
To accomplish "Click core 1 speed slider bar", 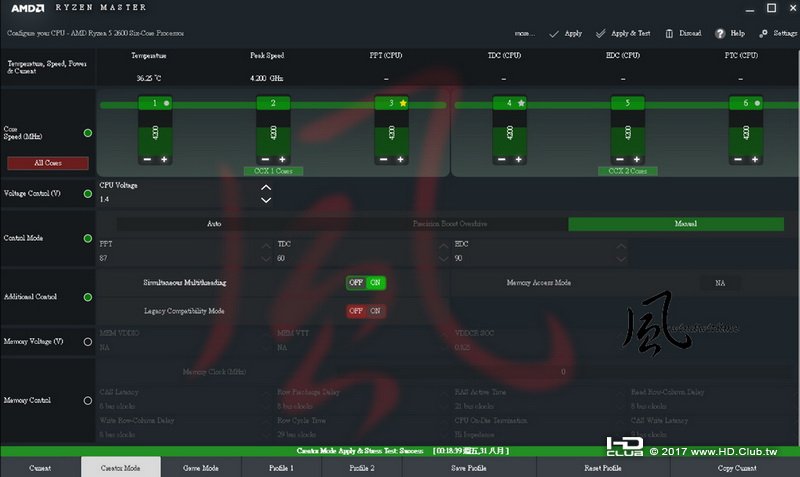I will [x=155, y=133].
